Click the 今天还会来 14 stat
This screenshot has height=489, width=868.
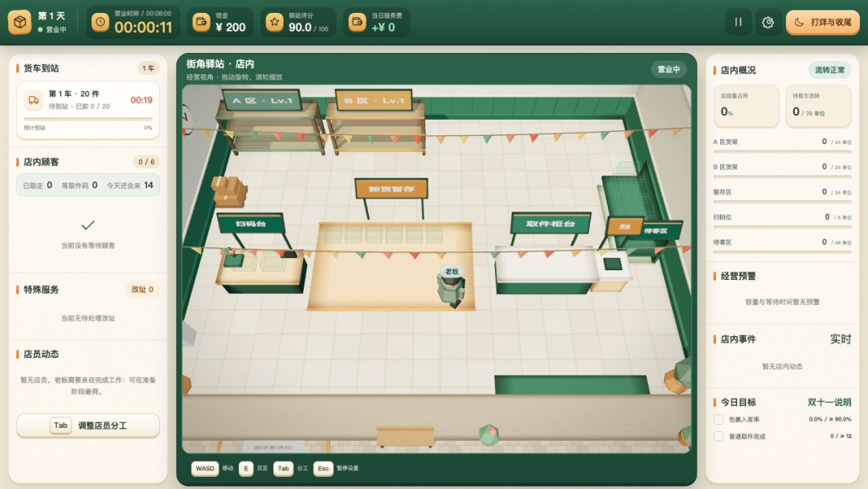pos(130,186)
